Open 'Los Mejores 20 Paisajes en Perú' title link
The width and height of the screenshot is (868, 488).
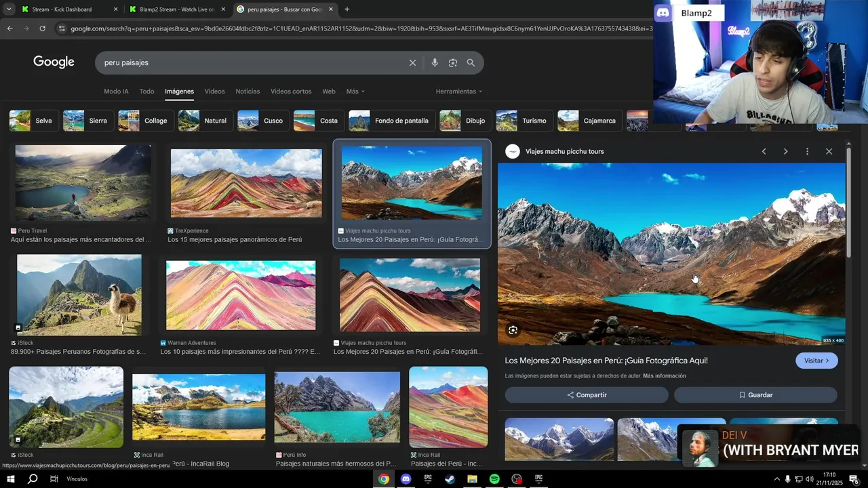point(606,361)
